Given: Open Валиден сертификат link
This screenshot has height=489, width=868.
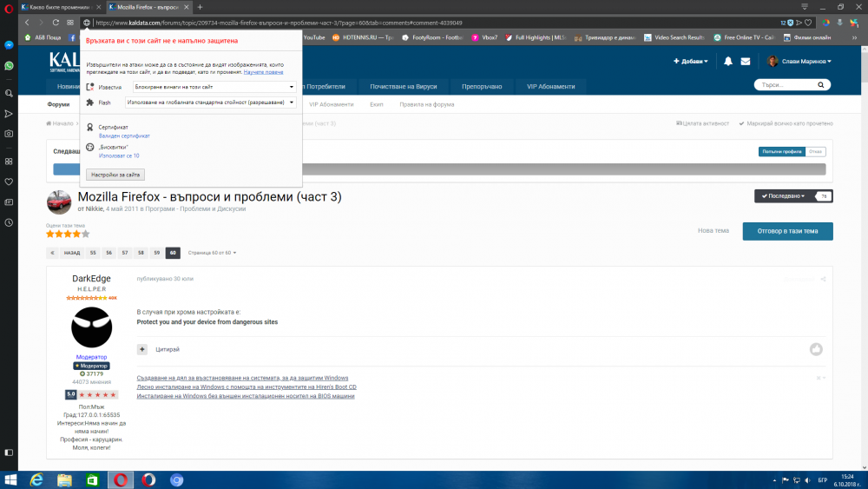Looking at the screenshot, I should pyautogui.click(x=124, y=135).
